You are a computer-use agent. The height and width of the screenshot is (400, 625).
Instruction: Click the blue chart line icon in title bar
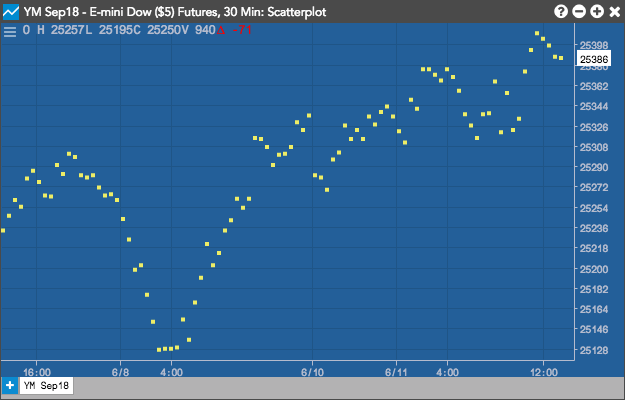[11, 12]
